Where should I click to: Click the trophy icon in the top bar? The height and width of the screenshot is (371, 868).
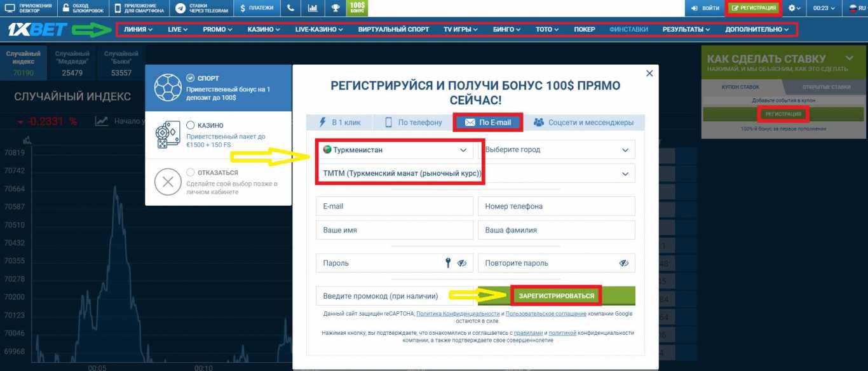335,8
